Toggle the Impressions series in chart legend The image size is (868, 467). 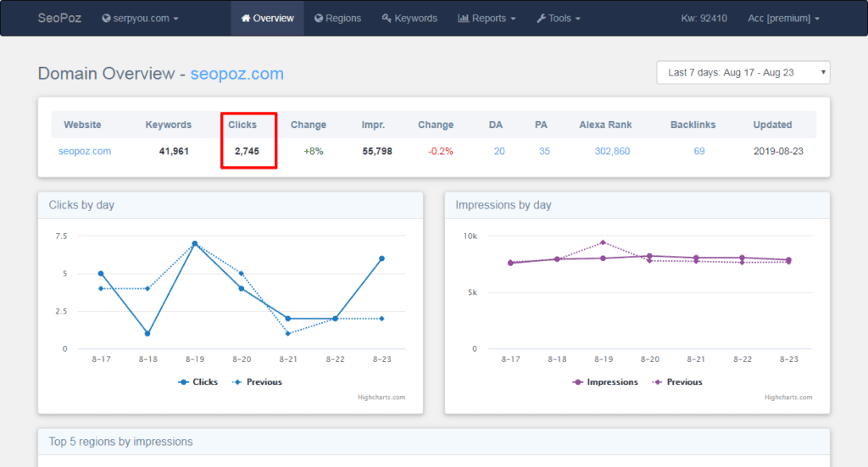(605, 381)
